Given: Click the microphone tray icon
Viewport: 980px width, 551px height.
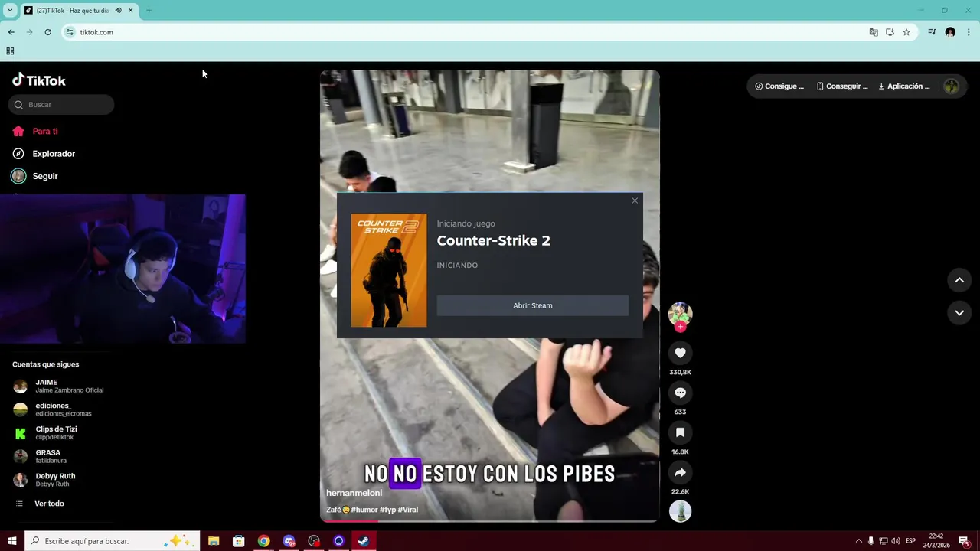Looking at the screenshot, I should pyautogui.click(x=871, y=541).
